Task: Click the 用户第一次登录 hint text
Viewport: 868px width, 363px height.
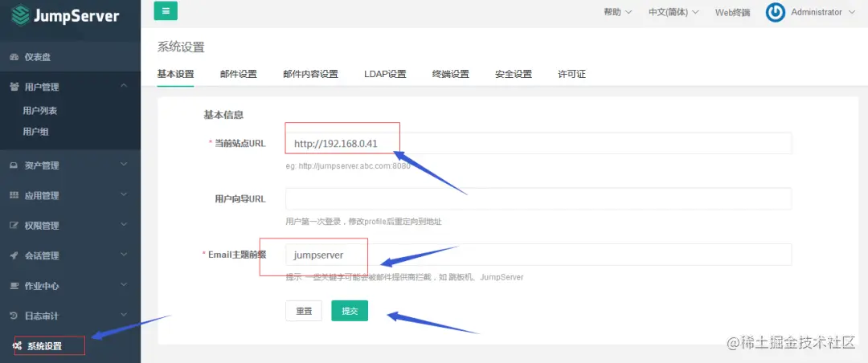Action: click(x=364, y=222)
